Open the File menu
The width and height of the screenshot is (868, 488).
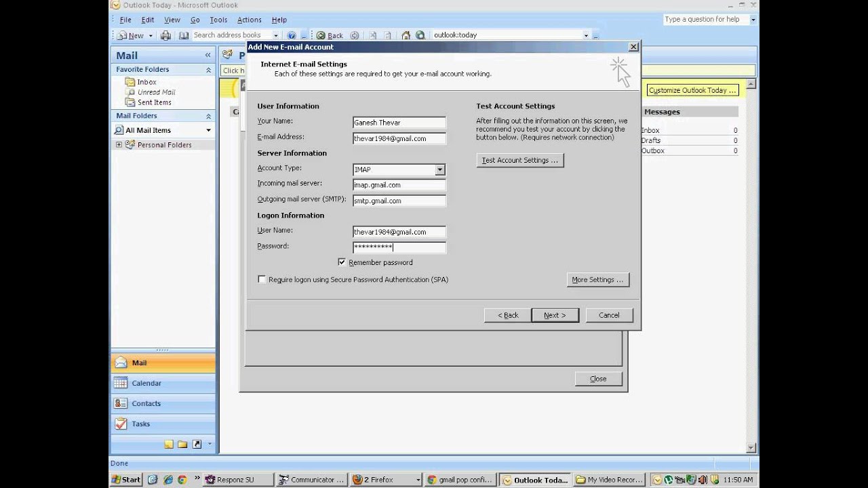click(x=125, y=20)
